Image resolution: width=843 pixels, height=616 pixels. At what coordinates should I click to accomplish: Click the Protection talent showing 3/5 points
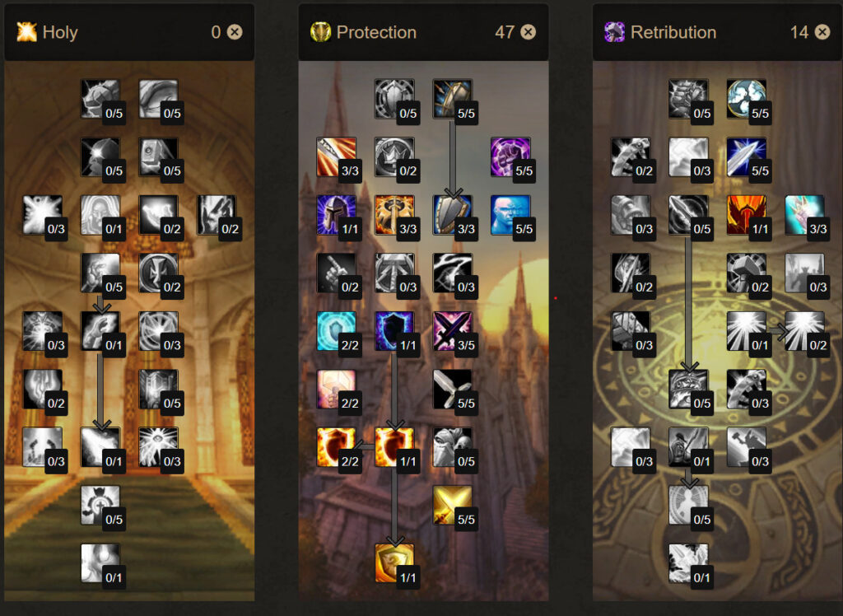453,331
